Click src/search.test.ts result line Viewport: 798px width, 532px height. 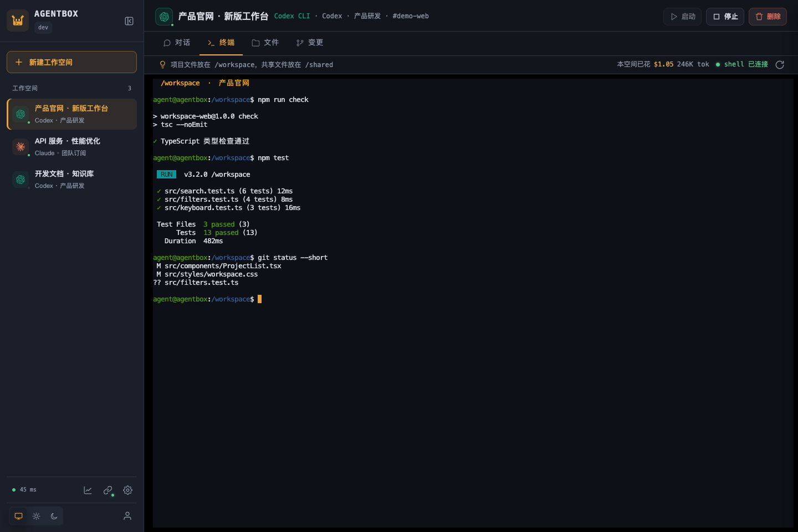[224, 191]
